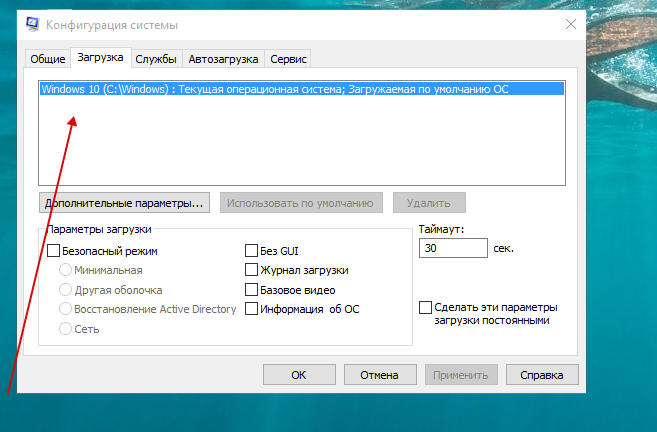This screenshot has height=432, width=657.
Task: Close the Конфигурация системы window
Action: tap(571, 23)
